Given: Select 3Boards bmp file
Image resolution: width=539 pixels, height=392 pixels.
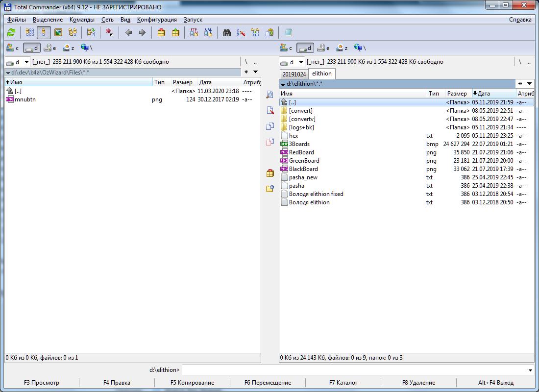Looking at the screenshot, I should 407,144.
